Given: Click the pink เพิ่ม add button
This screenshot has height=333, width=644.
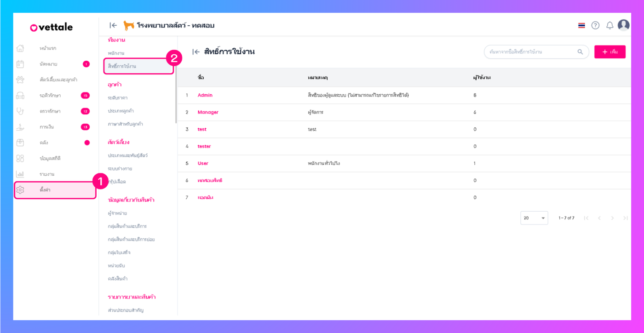Looking at the screenshot, I should [609, 52].
